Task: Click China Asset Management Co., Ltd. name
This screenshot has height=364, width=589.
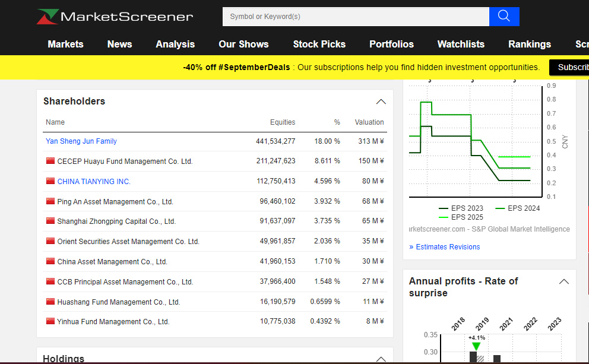Action: click(x=112, y=262)
